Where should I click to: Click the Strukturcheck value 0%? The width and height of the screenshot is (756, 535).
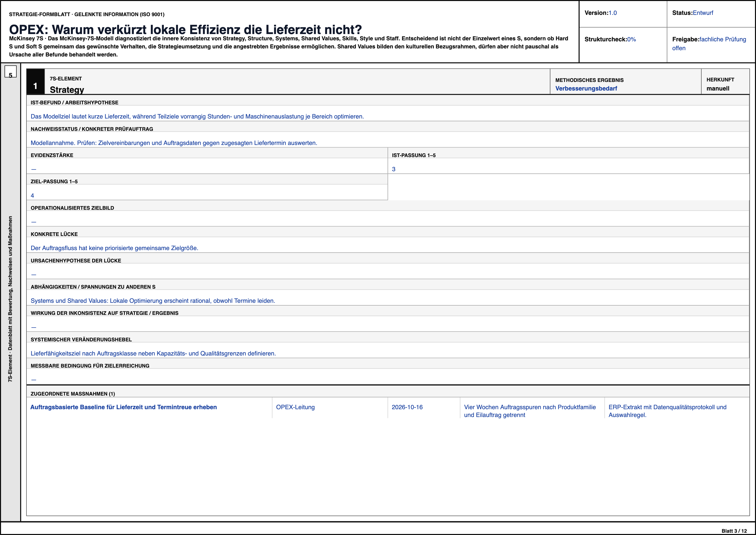631,39
